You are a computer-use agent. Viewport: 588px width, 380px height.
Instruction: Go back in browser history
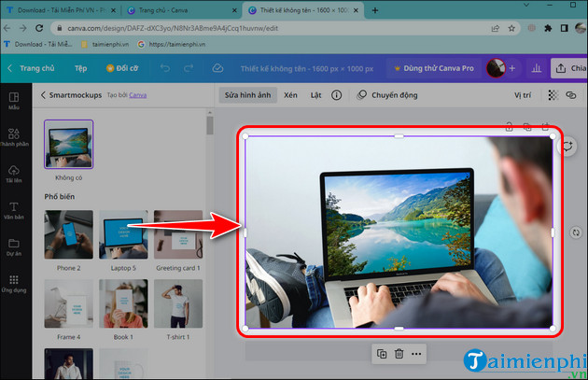(7, 28)
